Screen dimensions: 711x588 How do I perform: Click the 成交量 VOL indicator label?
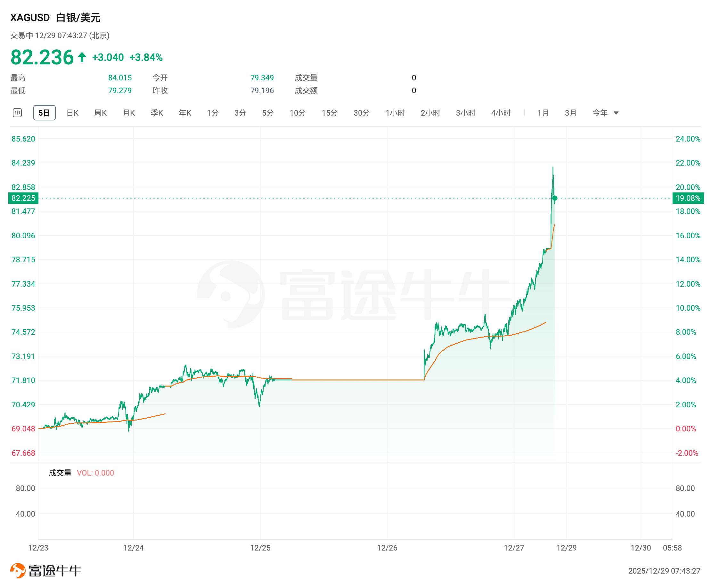(60, 473)
